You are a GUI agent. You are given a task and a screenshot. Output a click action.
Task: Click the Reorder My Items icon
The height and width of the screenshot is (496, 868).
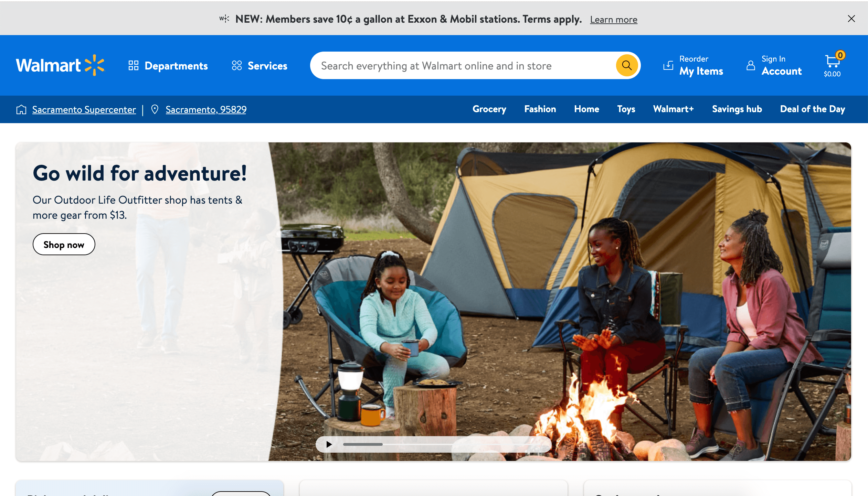[x=668, y=65]
